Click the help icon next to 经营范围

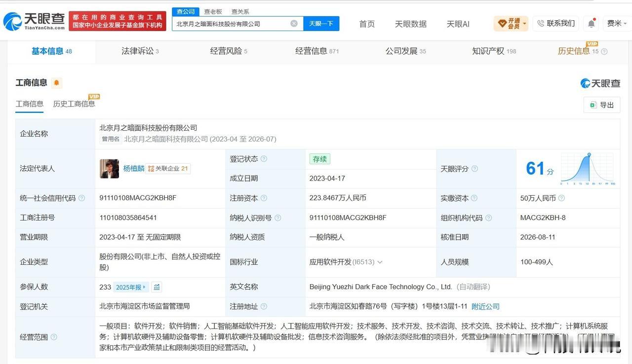coord(54,337)
